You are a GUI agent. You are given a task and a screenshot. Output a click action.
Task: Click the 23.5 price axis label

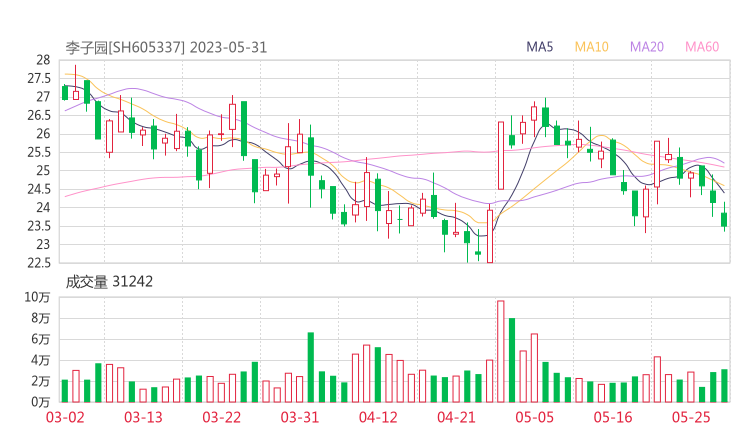39,226
